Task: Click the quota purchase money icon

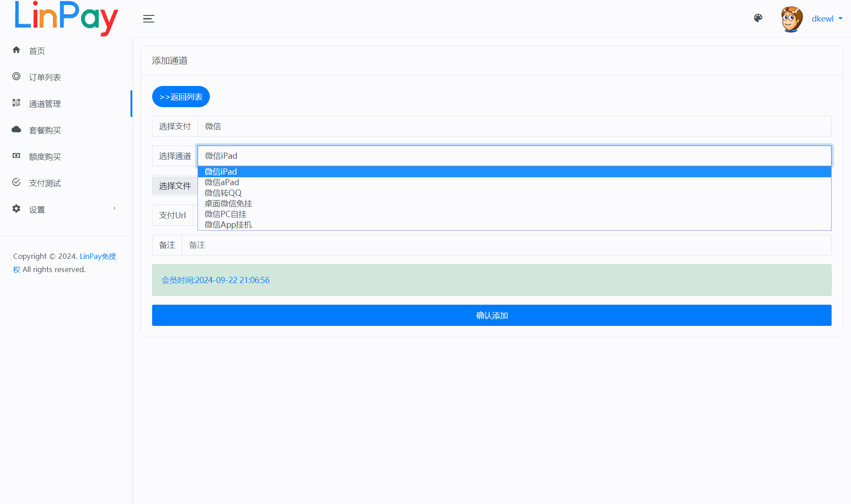Action: 16,156
